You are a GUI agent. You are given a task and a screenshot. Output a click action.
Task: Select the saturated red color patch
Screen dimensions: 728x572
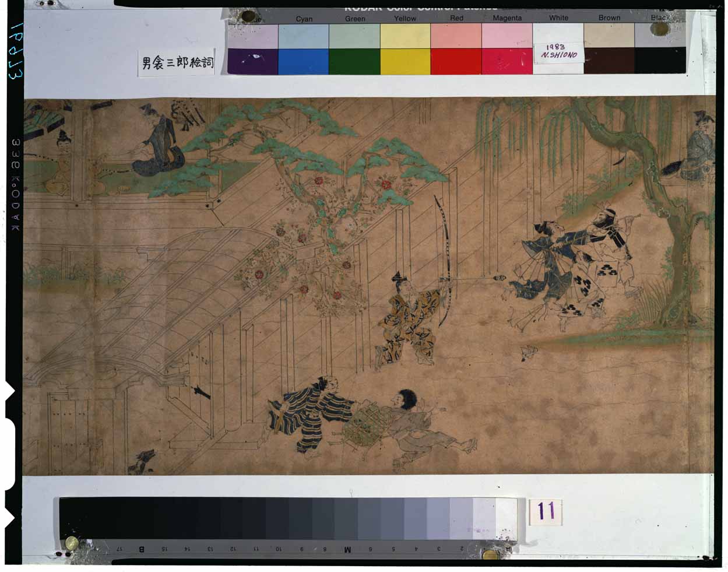tap(456, 61)
